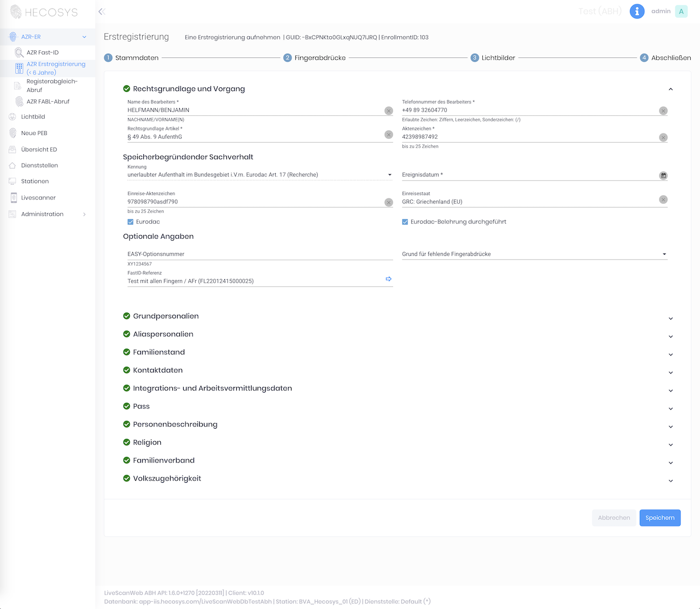Click the EASY-Optionsnummer input field
The width and height of the screenshot is (700, 609).
(x=260, y=254)
